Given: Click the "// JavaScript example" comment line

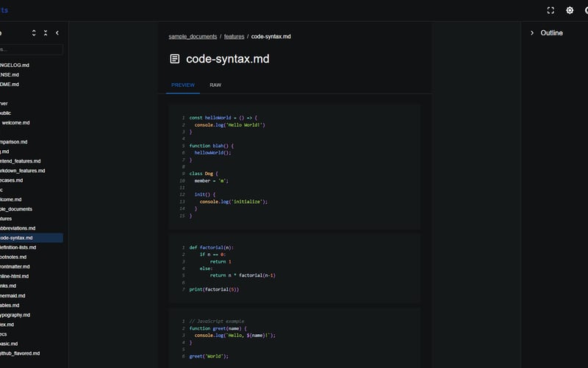Looking at the screenshot, I should click(216, 322).
